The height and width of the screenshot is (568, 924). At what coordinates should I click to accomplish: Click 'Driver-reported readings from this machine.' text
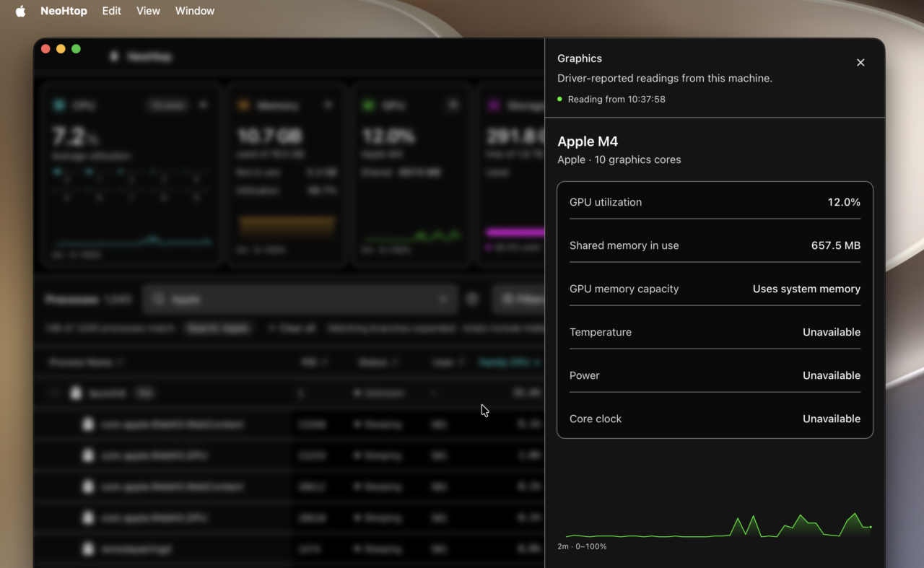coord(665,78)
